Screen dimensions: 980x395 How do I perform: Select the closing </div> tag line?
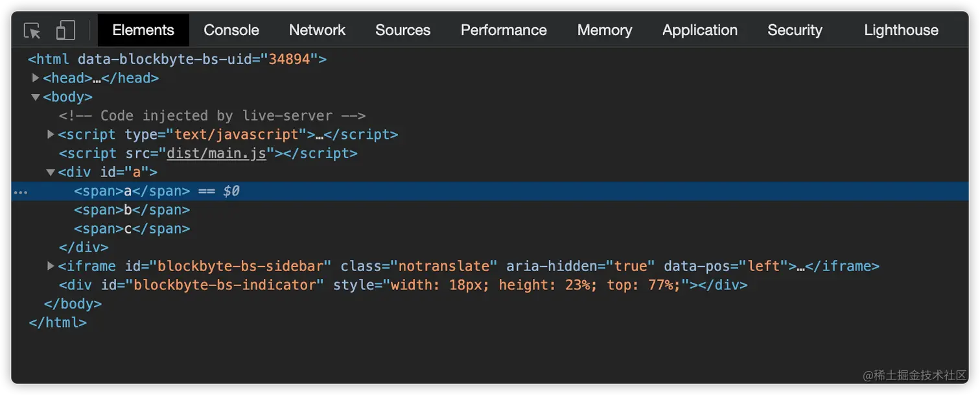(x=84, y=248)
